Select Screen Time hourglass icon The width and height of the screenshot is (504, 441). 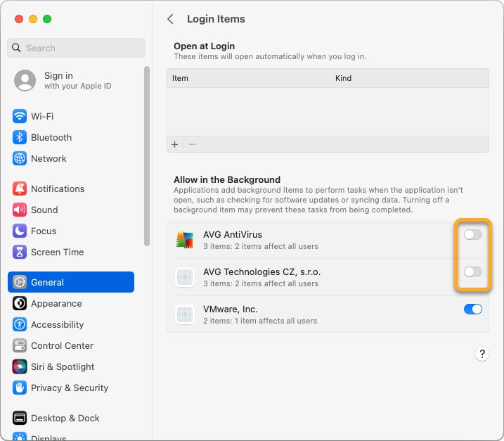click(x=20, y=252)
